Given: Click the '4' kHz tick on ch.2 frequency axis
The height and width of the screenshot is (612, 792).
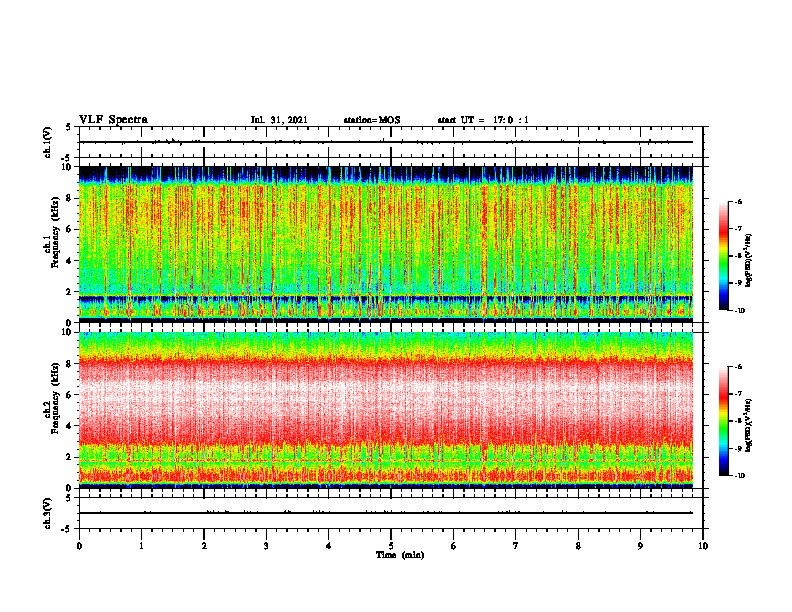Looking at the screenshot, I should (70, 426).
